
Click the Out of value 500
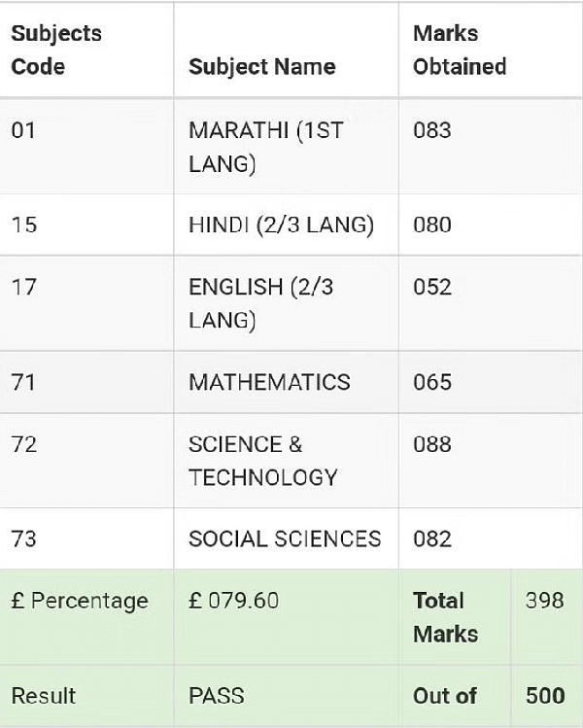point(544,696)
